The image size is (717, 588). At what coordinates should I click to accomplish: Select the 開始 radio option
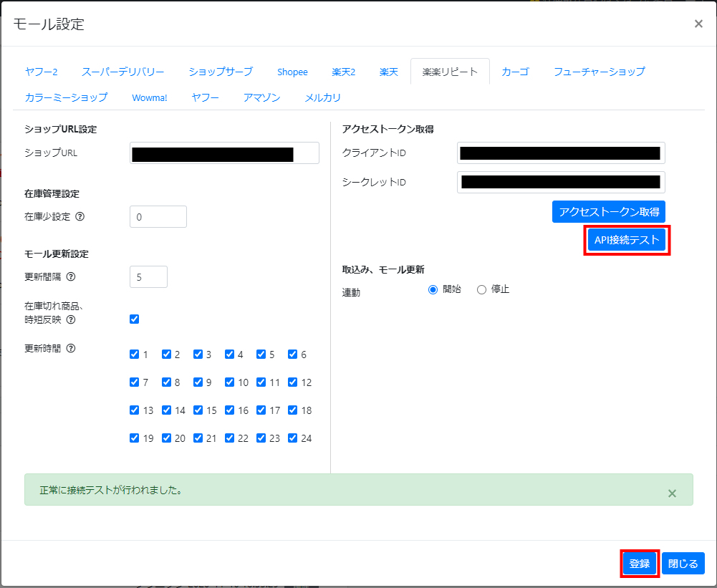tap(433, 290)
